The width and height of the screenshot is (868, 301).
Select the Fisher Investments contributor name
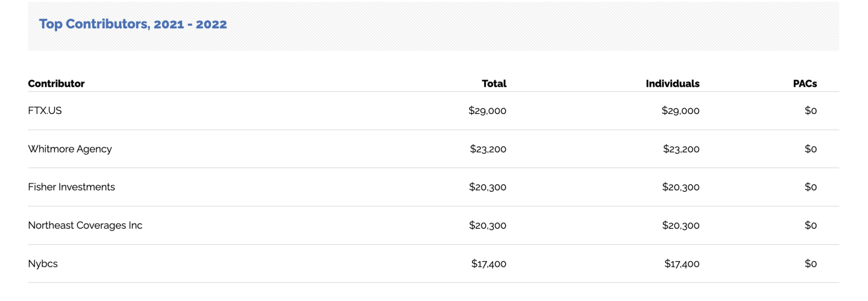point(71,187)
